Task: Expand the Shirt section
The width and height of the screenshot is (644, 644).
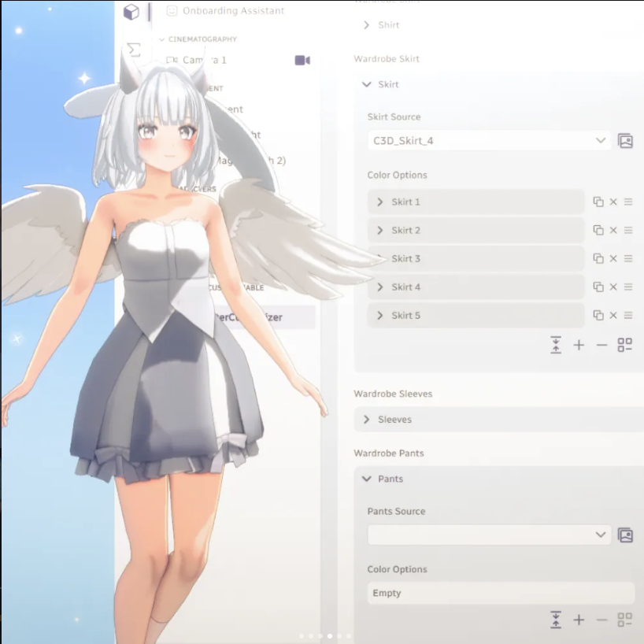Action: (x=366, y=25)
